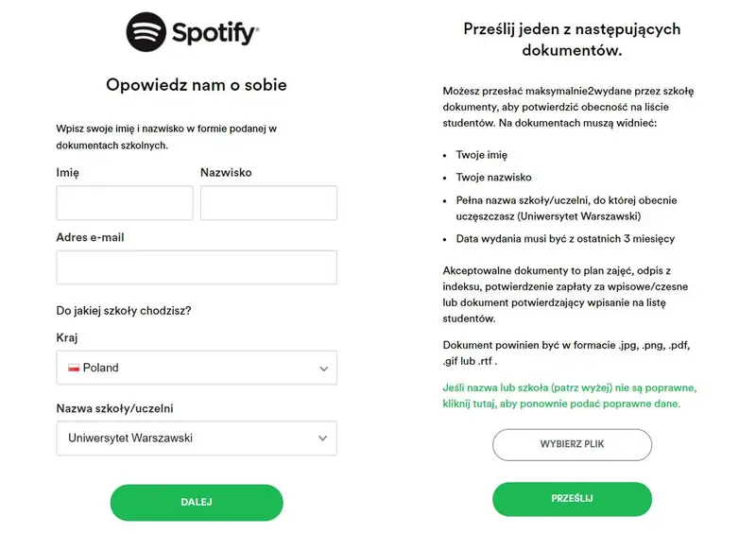Open the Uniwersytet Warszawski school combo box

(x=197, y=438)
